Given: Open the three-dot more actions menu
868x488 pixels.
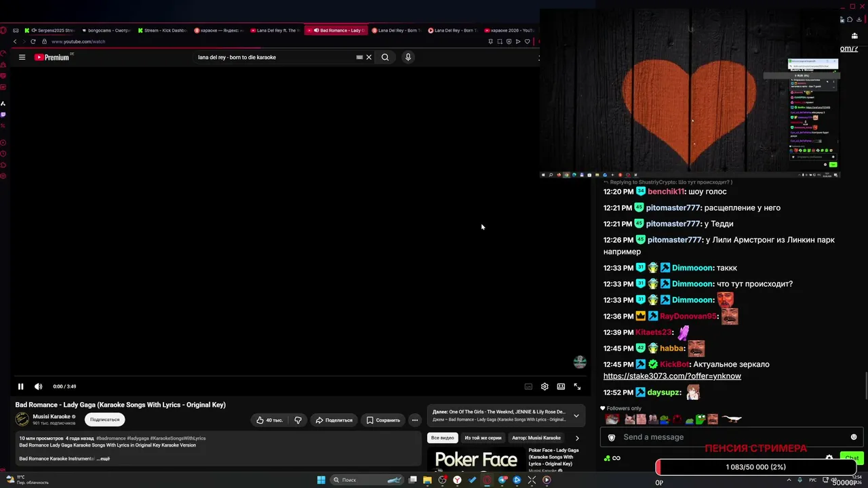Looking at the screenshot, I should tap(415, 420).
